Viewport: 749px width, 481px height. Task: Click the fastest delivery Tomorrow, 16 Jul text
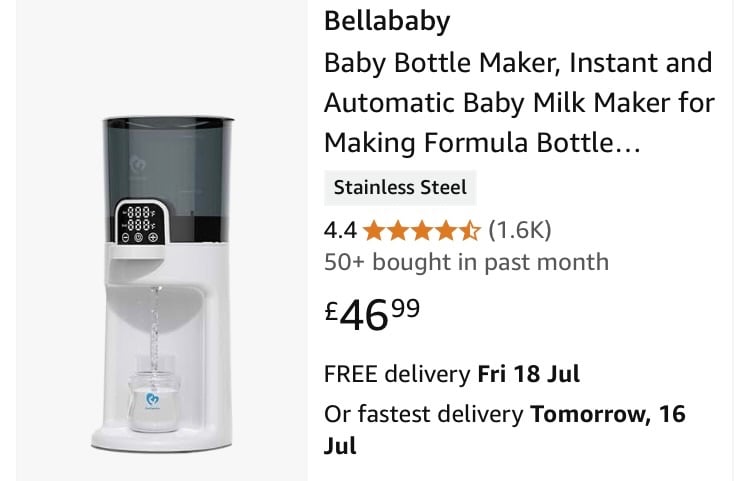(x=505, y=429)
